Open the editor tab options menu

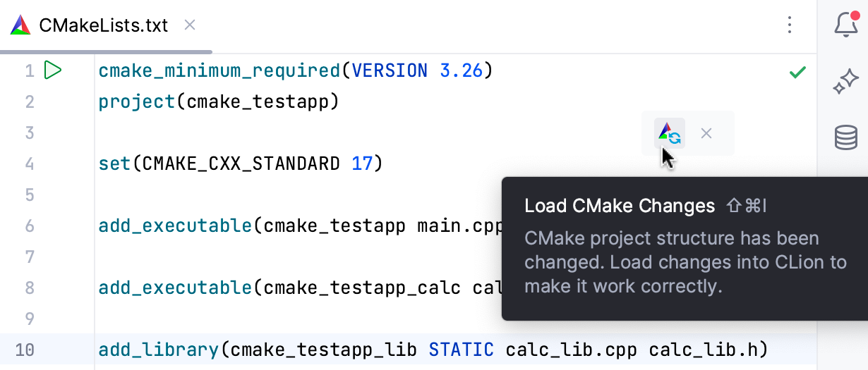(x=790, y=25)
